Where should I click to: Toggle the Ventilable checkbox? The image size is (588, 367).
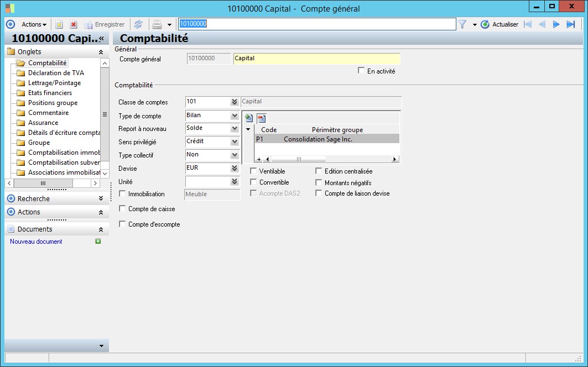(253, 171)
